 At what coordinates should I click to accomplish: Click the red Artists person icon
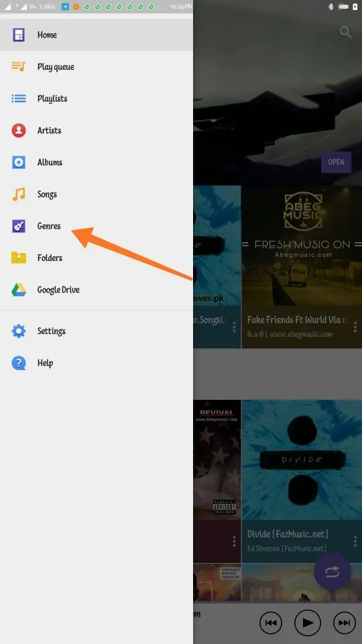pos(19,130)
